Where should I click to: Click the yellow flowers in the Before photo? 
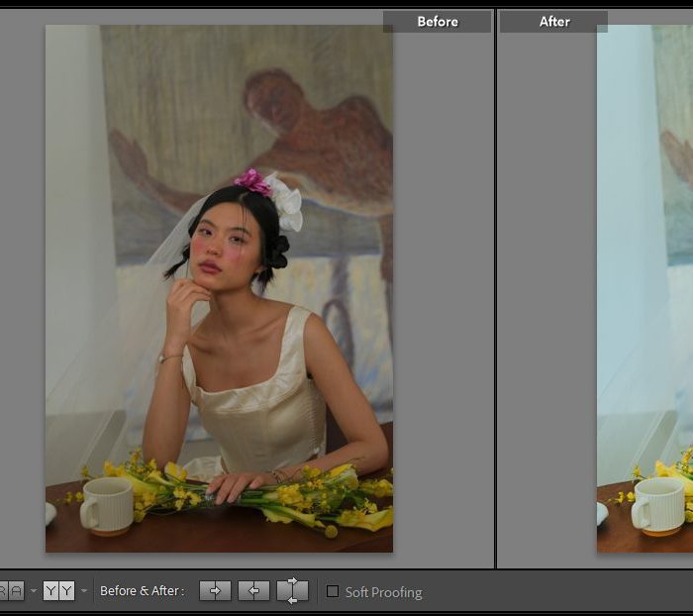pos(297,495)
